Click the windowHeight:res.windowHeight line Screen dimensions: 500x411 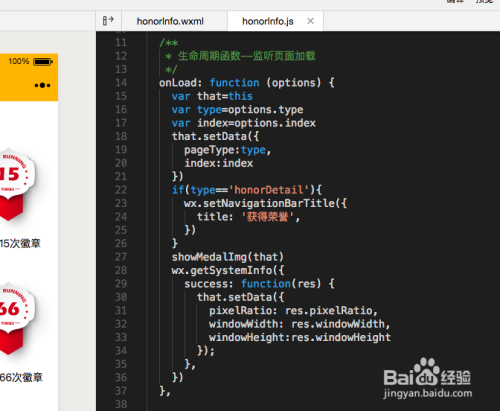click(300, 337)
